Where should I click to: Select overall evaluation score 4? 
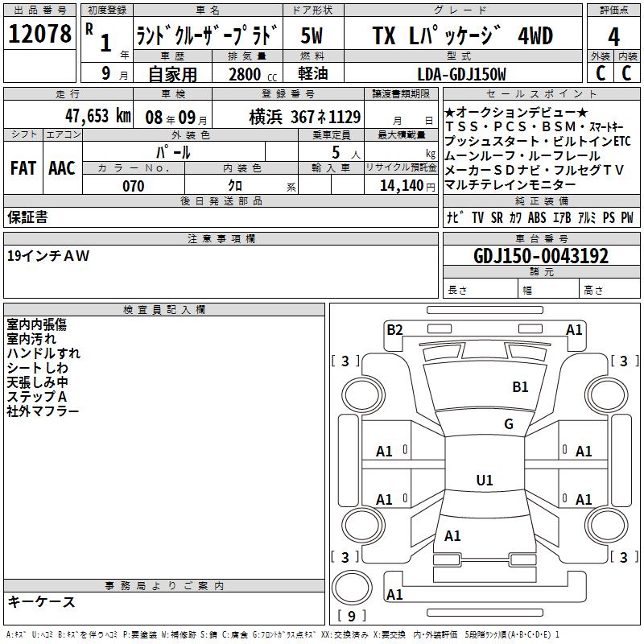click(x=613, y=36)
